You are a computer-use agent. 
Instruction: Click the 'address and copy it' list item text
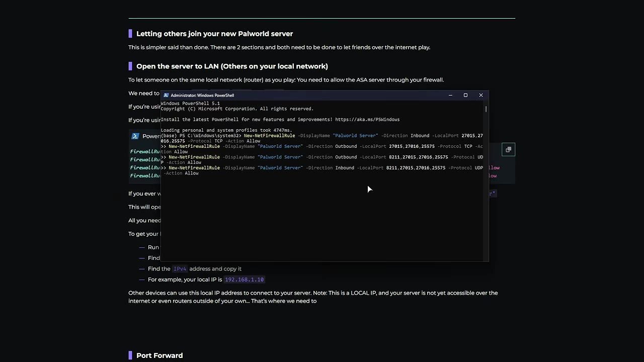pyautogui.click(x=215, y=269)
